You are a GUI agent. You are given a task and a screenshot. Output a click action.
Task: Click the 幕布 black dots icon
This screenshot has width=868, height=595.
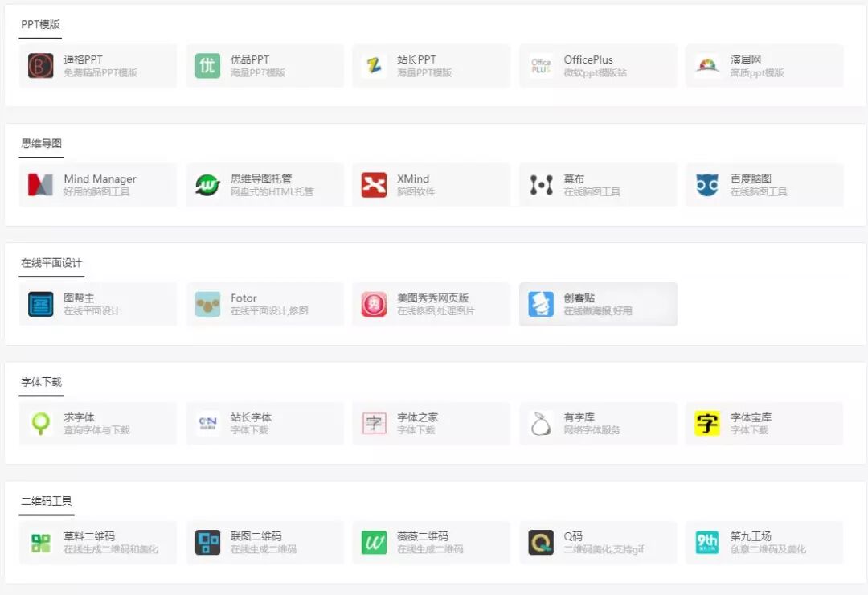(x=541, y=184)
